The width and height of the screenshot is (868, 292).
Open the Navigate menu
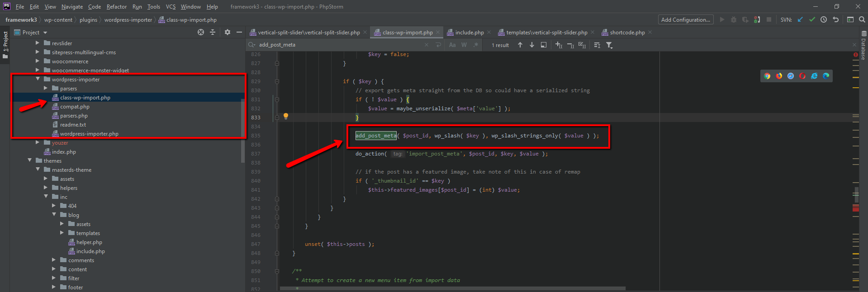72,6
